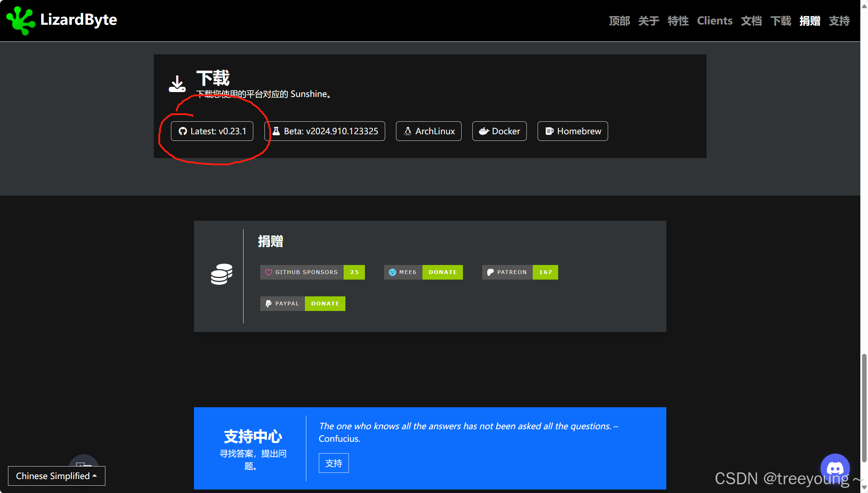Click the coins stack donation icon

(x=222, y=274)
